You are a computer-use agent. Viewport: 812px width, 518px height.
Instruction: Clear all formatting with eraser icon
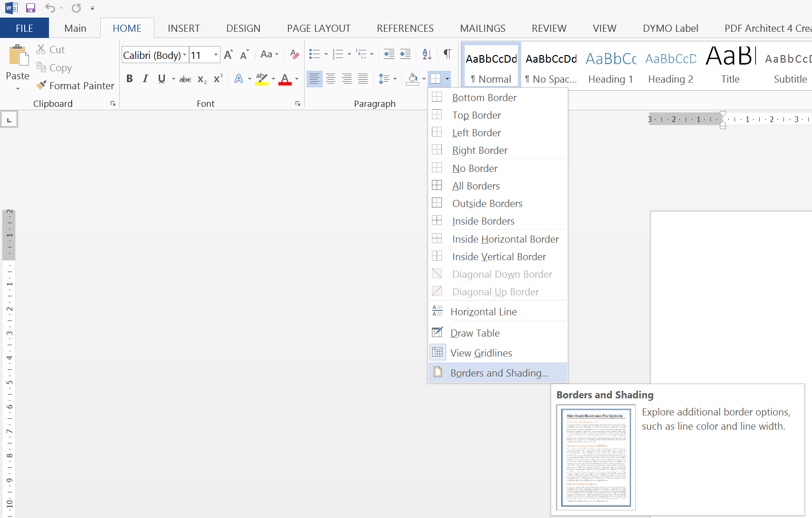coord(294,55)
